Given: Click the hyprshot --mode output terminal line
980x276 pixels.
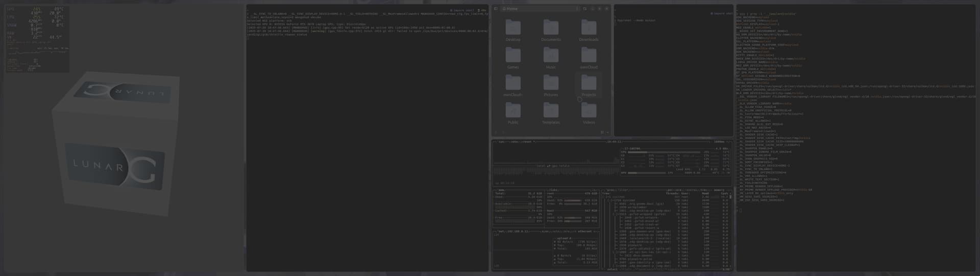Looking at the screenshot, I should [636, 20].
